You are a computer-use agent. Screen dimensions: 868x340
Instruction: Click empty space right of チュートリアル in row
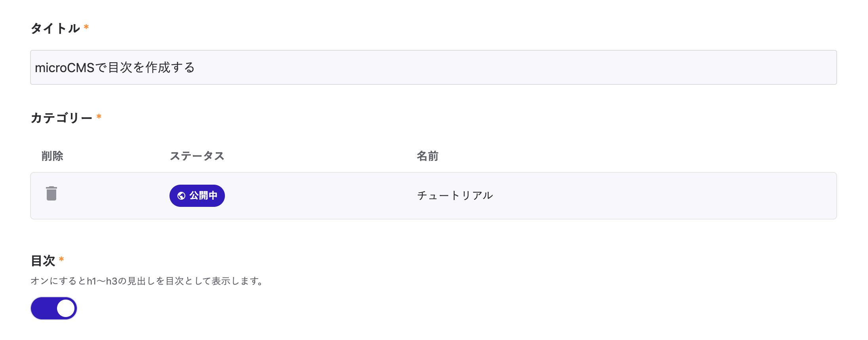pos(673,196)
